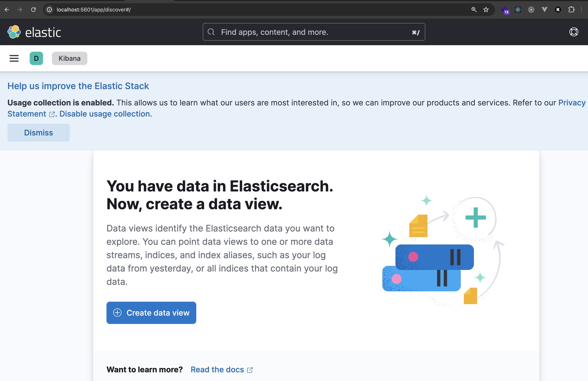Image resolution: width=588 pixels, height=381 pixels.
Task: Click the Find apps search field
Action: [314, 32]
